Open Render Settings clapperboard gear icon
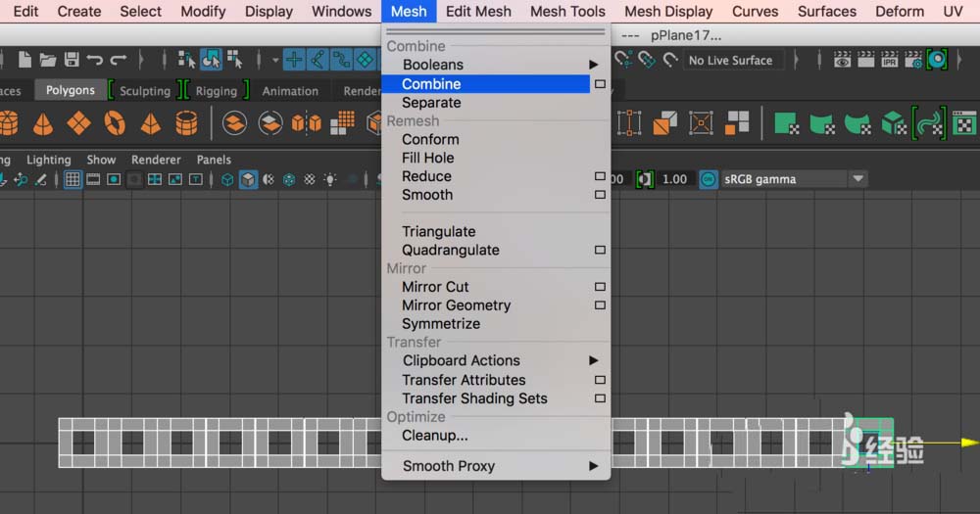The width and height of the screenshot is (980, 514). pyautogui.click(x=913, y=60)
